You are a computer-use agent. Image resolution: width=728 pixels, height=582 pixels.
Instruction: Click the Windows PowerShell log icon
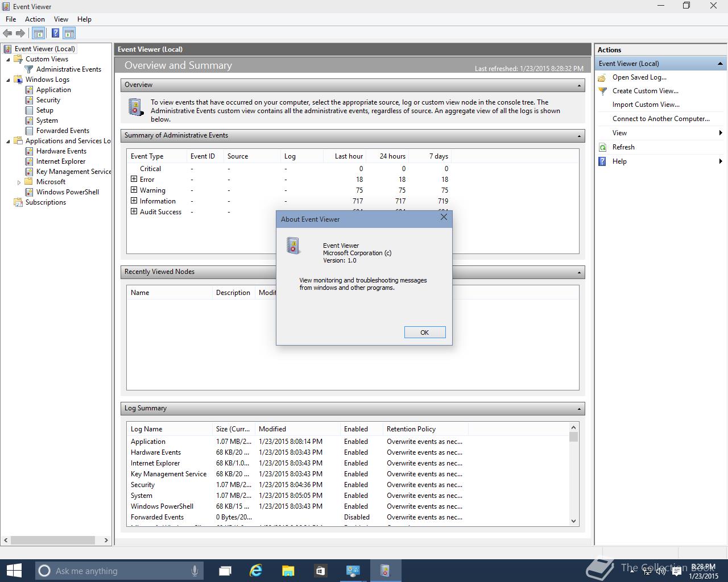click(x=29, y=192)
